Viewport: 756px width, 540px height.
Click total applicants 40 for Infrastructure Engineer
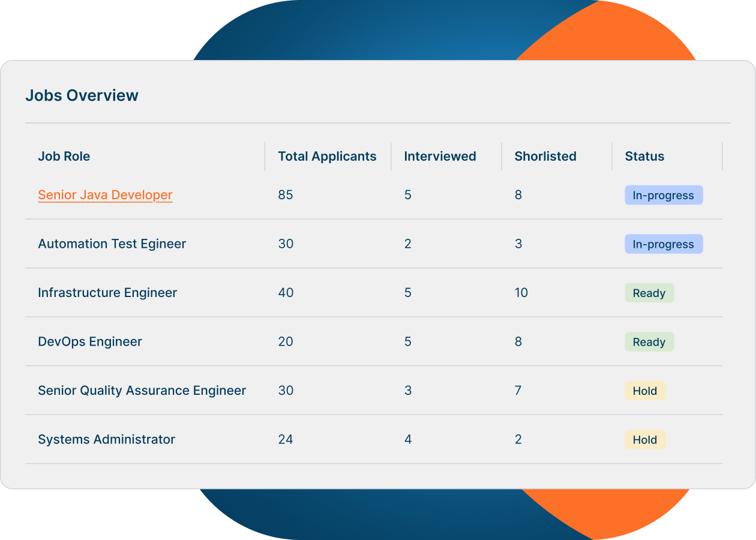coord(286,293)
